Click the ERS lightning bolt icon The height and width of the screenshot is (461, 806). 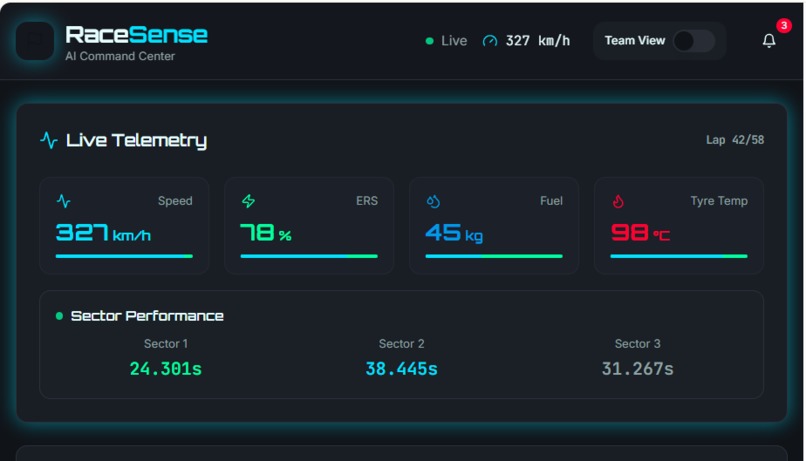[x=248, y=201]
